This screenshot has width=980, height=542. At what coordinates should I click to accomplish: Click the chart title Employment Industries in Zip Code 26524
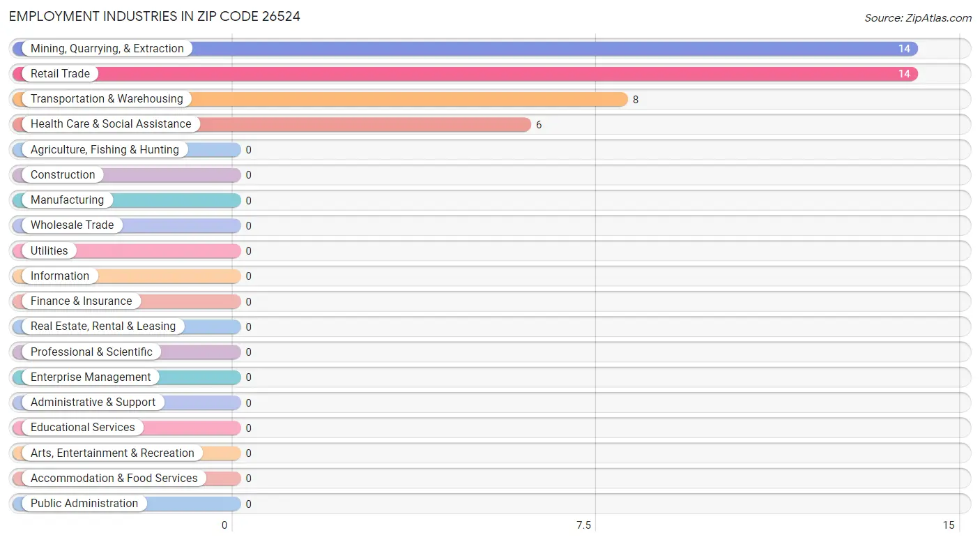click(x=155, y=17)
